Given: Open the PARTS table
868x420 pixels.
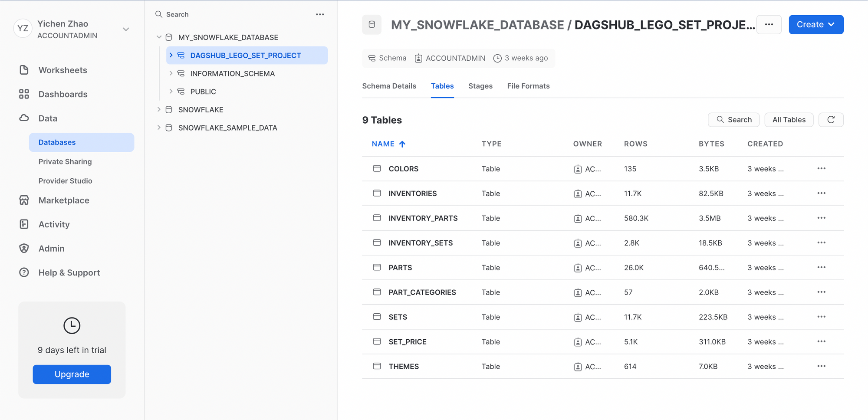Looking at the screenshot, I should click(400, 268).
